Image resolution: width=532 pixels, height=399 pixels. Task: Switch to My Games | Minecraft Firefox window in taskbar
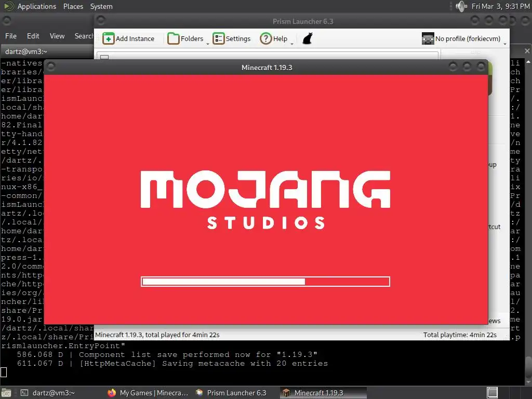coord(148,393)
